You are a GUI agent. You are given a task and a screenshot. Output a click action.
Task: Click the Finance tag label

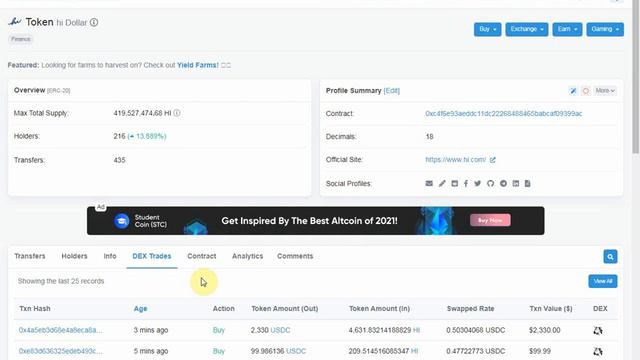click(21, 39)
